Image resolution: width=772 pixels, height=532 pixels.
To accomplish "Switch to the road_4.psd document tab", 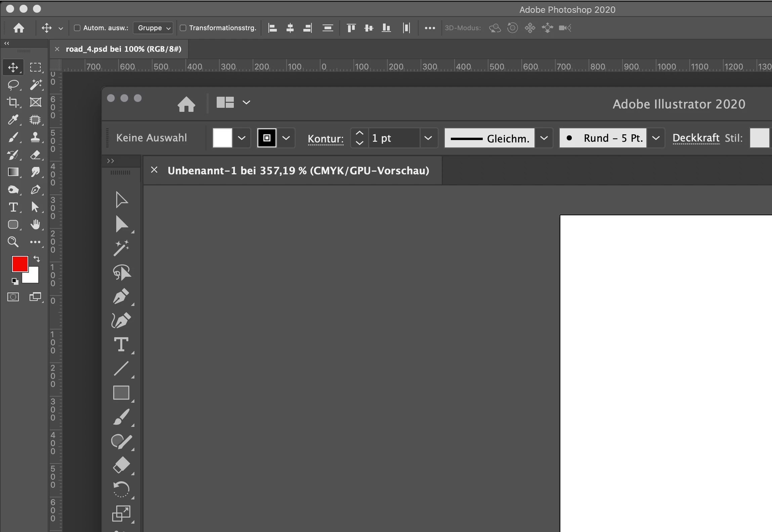I will (x=123, y=49).
